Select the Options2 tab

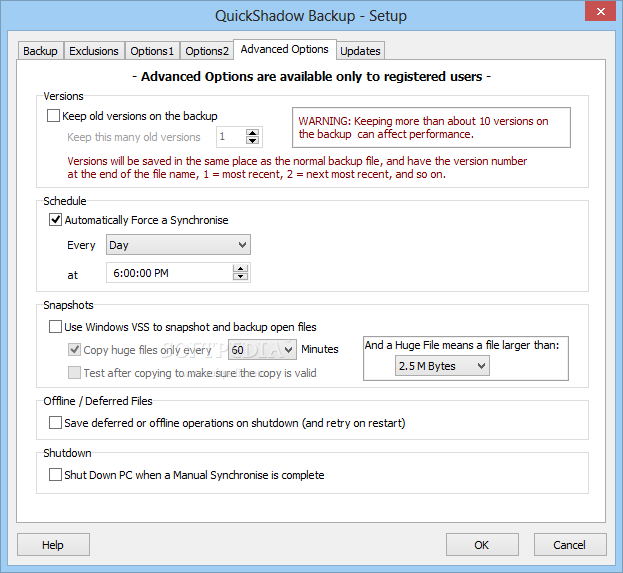pos(207,51)
